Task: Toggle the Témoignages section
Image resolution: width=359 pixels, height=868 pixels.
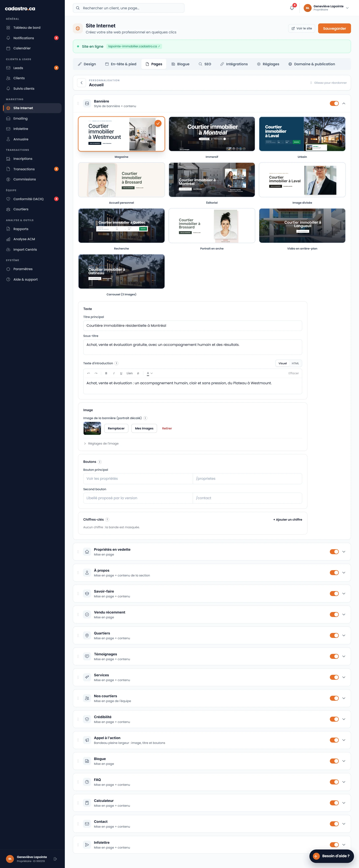Action: tap(334, 656)
